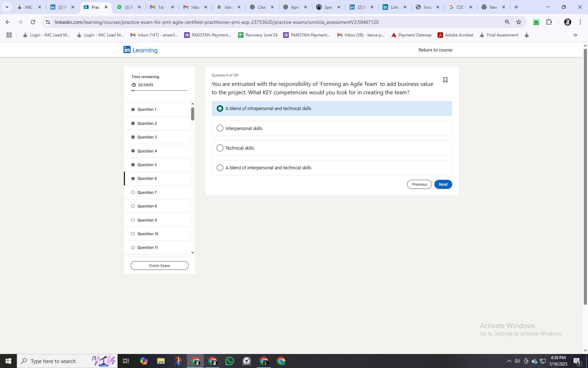The height and width of the screenshot is (368, 588).
Task: Click the question list scrollbar thumb
Action: coord(192,114)
